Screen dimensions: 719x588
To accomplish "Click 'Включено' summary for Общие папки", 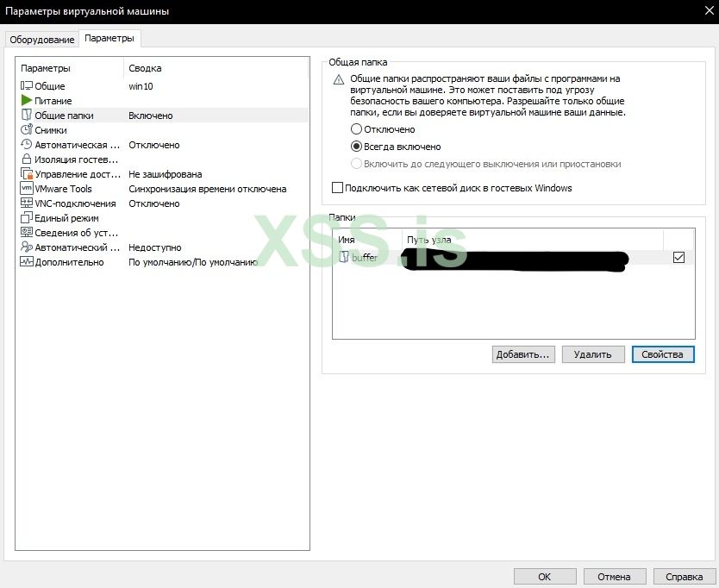I will [x=150, y=116].
